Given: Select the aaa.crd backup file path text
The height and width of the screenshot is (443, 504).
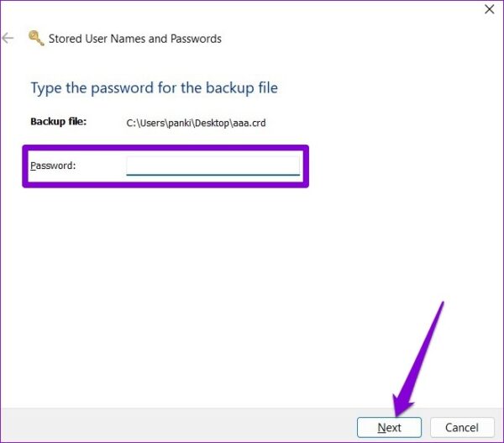Looking at the screenshot, I should (x=196, y=123).
